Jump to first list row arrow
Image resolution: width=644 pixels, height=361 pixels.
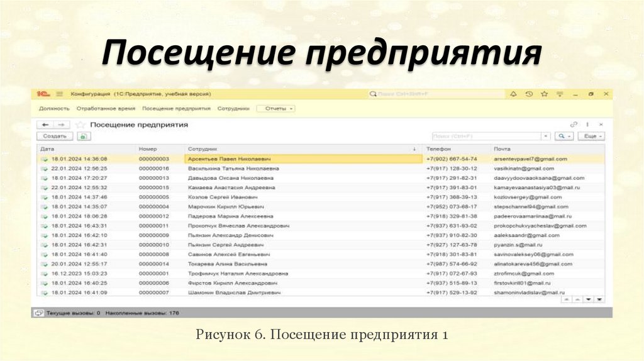[567, 299]
